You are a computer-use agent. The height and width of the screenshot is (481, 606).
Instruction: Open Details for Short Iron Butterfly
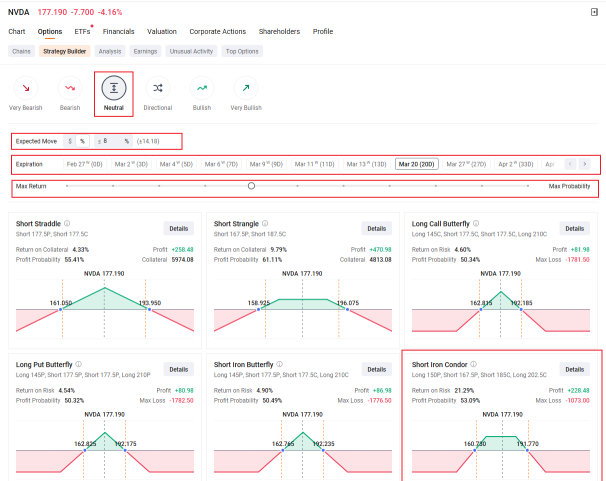(x=377, y=370)
